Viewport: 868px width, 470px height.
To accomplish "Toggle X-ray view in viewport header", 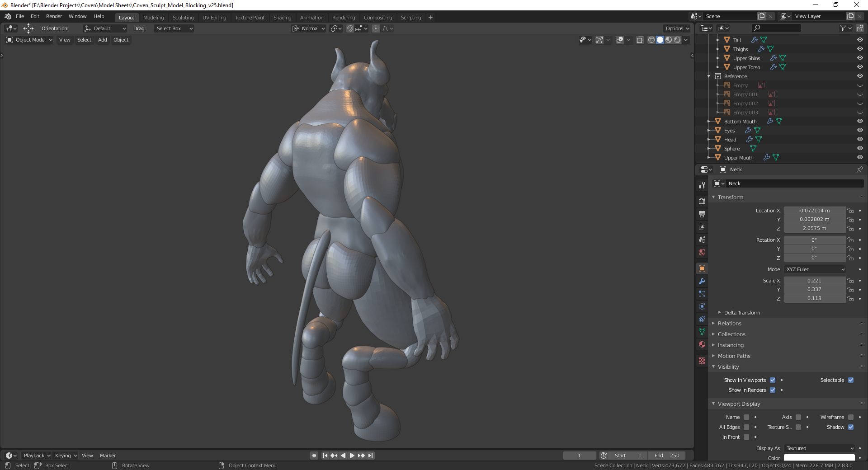I will click(x=640, y=40).
